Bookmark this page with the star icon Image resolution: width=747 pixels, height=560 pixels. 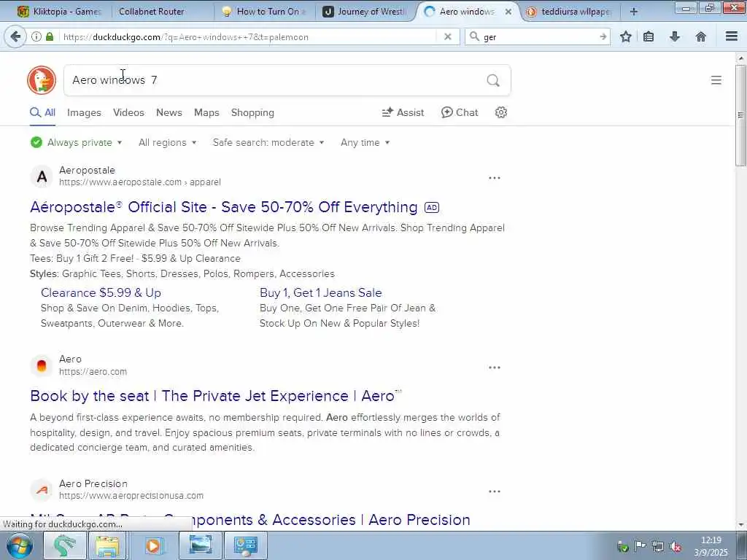click(x=625, y=36)
